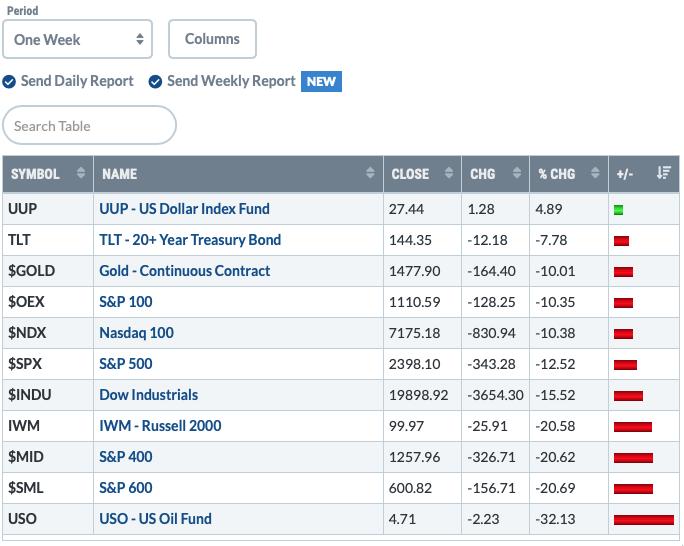Viewport: 684px width, 546px height.
Task: Open the UUP - US Dollar Index Fund link
Action: click(184, 209)
